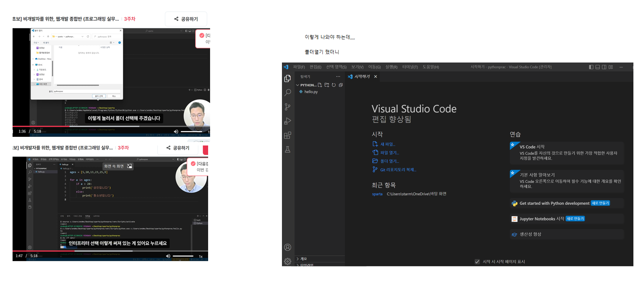644x289 pixels.
Task: Adjust the first video's volume slider
Action: [x=192, y=131]
